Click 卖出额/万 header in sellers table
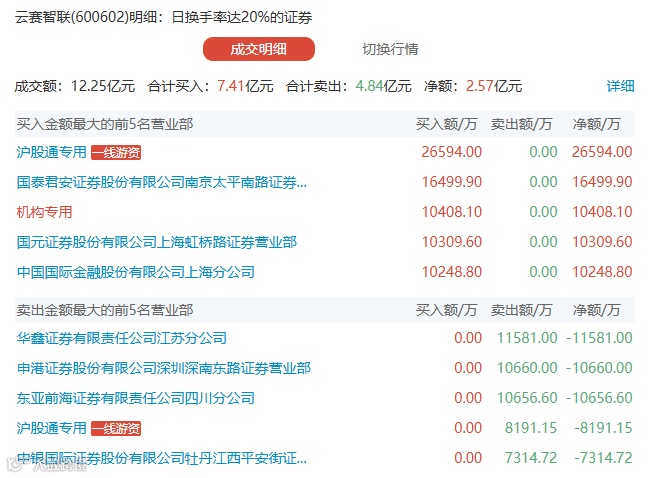This screenshot has width=653, height=478. [x=521, y=310]
